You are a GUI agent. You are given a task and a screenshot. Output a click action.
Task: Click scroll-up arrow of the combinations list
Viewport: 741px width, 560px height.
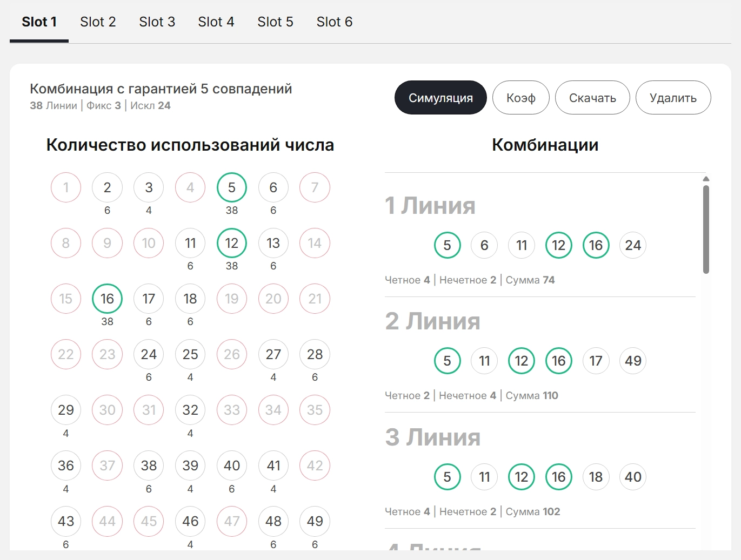(705, 179)
